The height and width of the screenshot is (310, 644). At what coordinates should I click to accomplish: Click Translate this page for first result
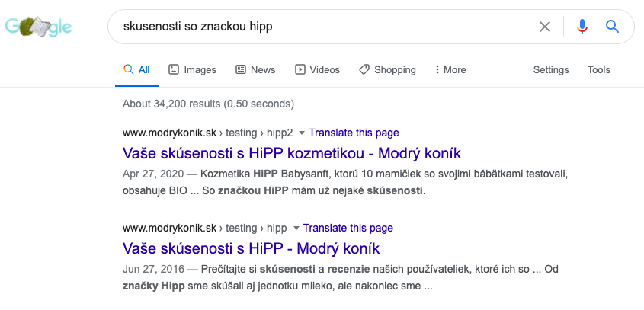354,133
